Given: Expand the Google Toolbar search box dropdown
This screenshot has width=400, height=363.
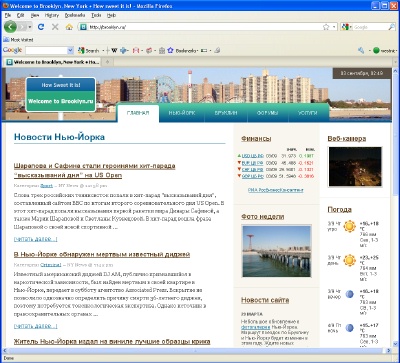Looking at the screenshot, I should tap(70, 50).
